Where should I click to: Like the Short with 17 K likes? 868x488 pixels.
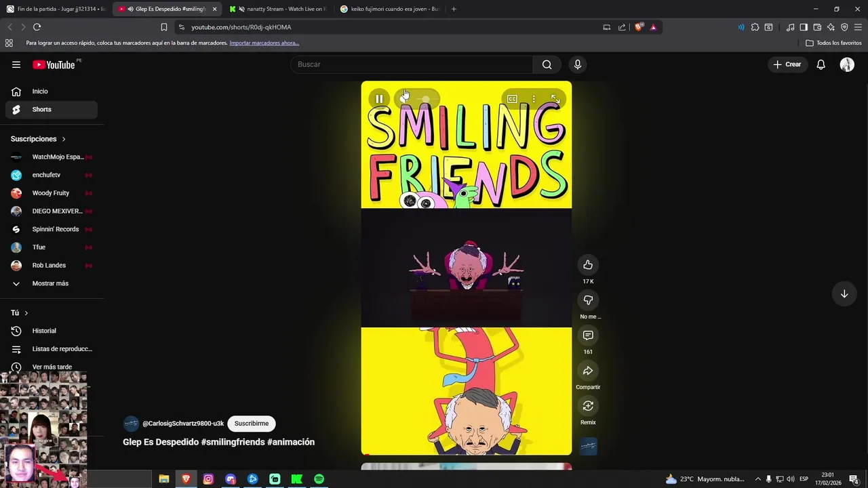[588, 265]
